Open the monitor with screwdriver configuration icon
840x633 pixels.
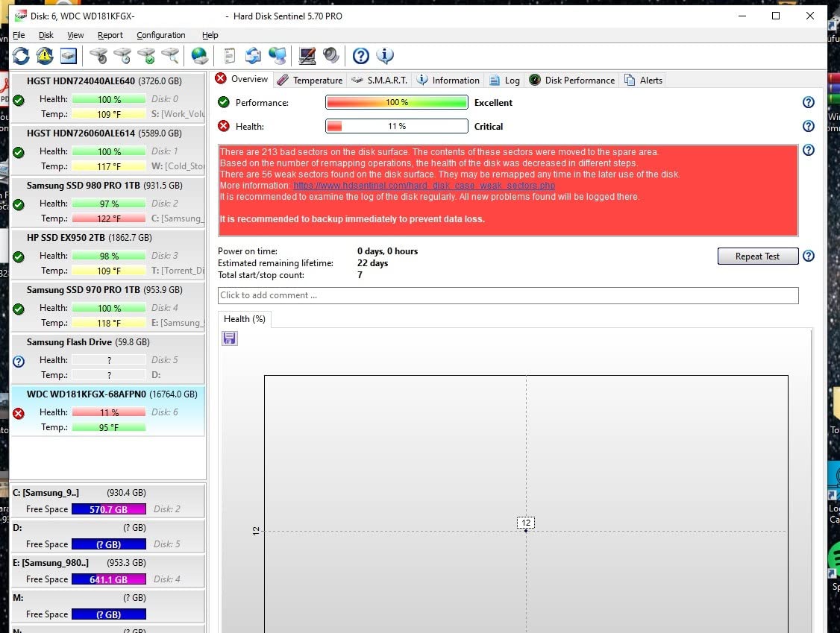(307, 56)
